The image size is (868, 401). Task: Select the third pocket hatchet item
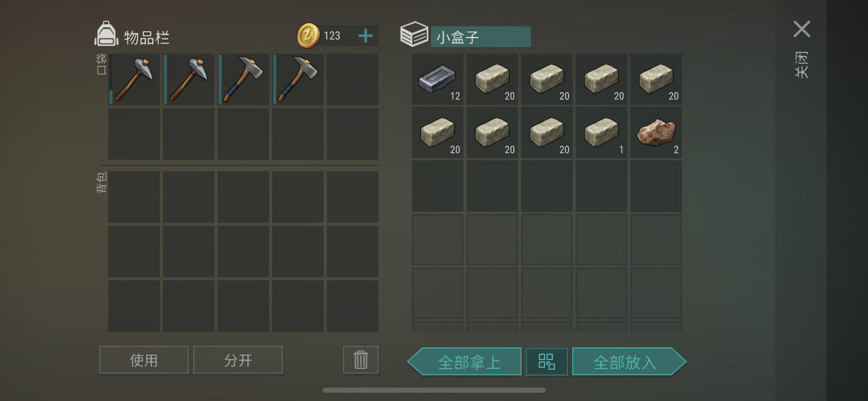click(243, 79)
